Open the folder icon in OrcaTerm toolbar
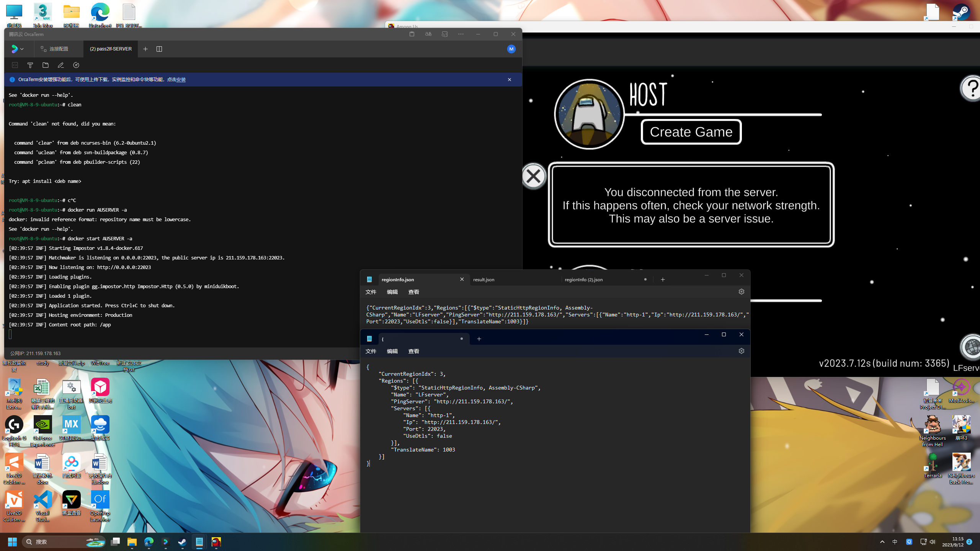This screenshot has height=551, width=980. coord(46,65)
